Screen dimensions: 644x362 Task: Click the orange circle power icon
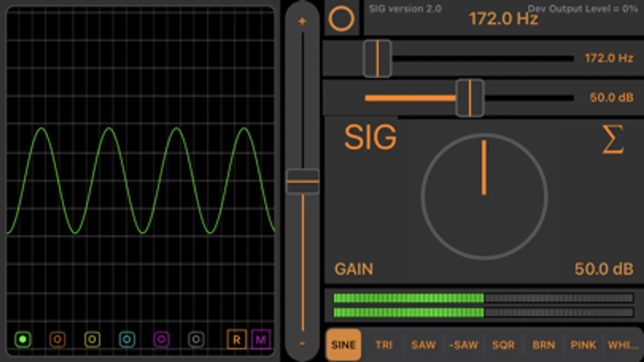341,19
